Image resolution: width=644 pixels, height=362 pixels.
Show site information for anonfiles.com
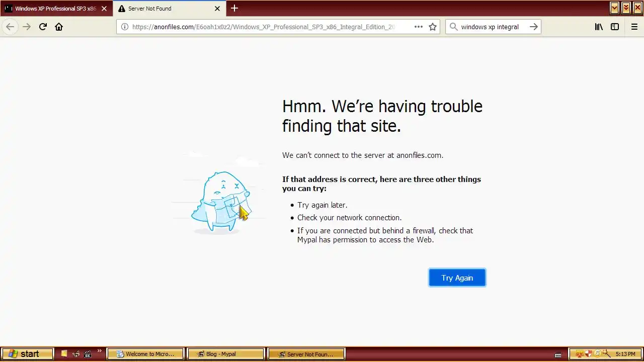coord(124,27)
